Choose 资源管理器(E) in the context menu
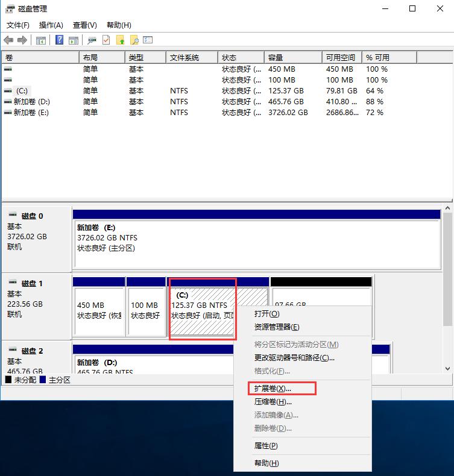The image size is (454, 476). coord(303,327)
